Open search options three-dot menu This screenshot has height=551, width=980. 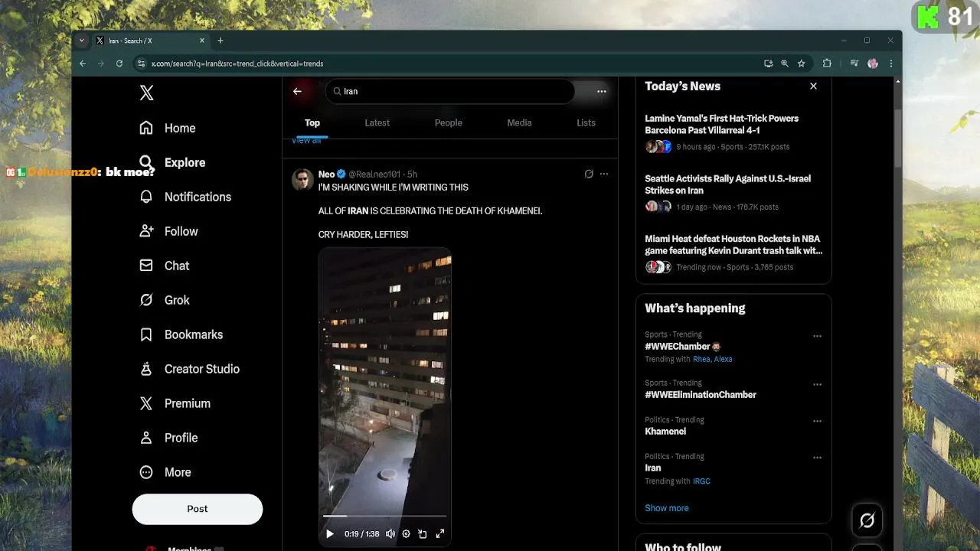[602, 91]
